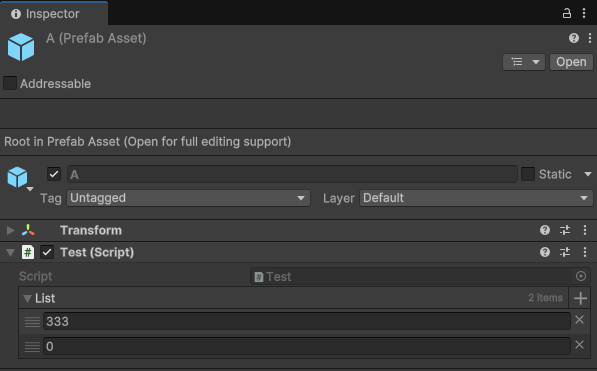Open Test (Script) component kebab menu
Viewport: 597px width, 371px height.
pos(585,252)
